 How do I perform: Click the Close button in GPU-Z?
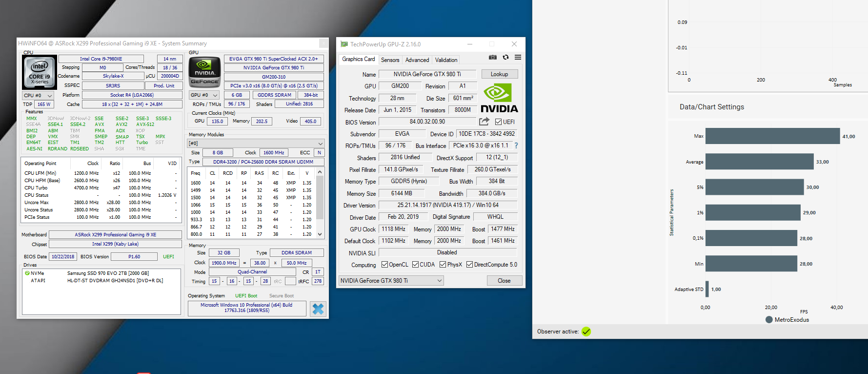[x=505, y=281]
